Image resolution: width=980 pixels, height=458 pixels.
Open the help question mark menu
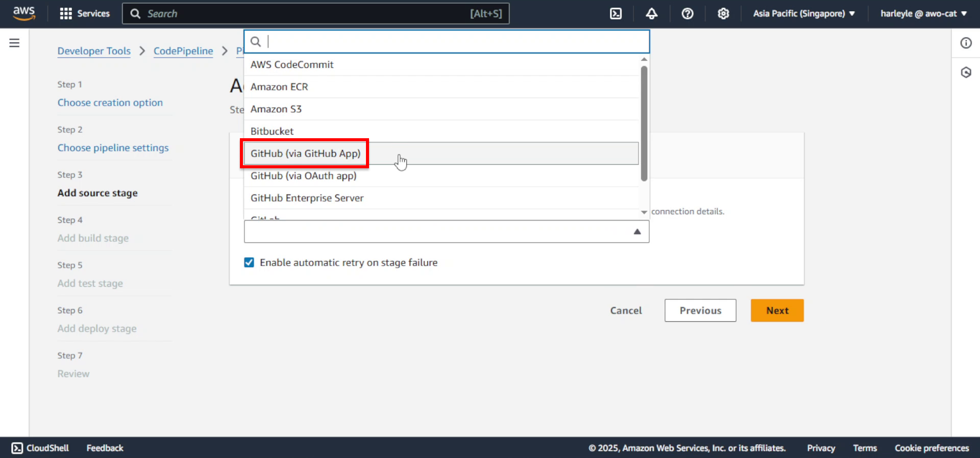pyautogui.click(x=688, y=14)
